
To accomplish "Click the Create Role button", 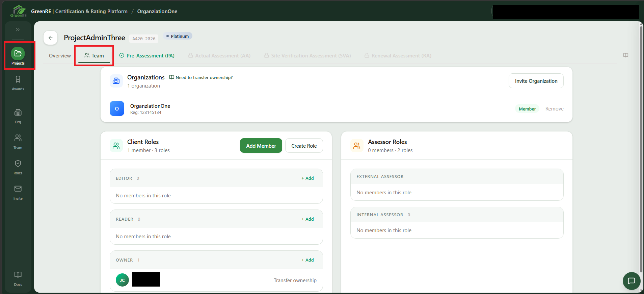I will pos(304,146).
